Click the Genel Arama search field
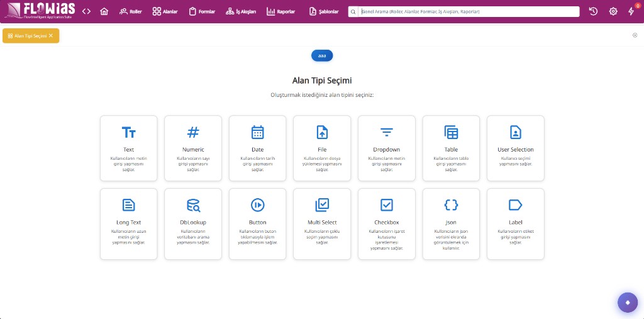 (469, 11)
